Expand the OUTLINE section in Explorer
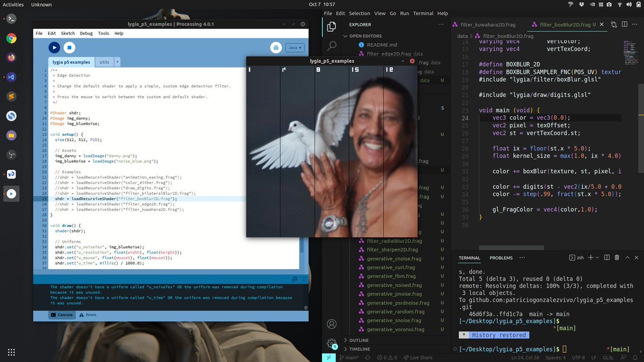 tap(358, 340)
